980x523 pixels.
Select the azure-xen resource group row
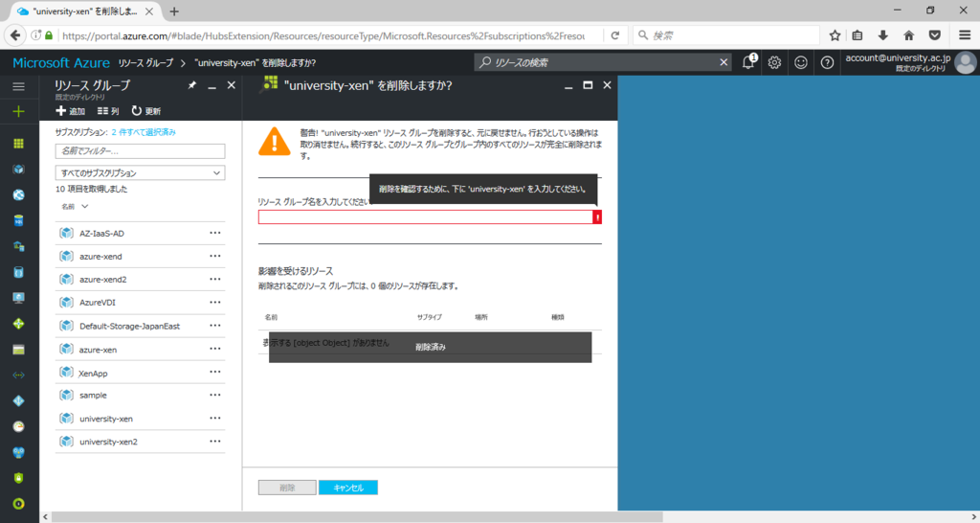click(x=140, y=349)
